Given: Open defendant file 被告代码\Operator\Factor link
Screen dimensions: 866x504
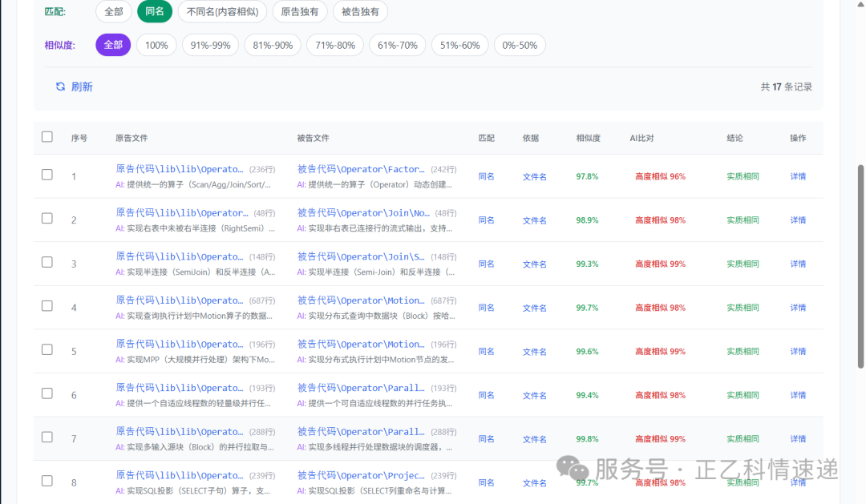Looking at the screenshot, I should tap(361, 168).
